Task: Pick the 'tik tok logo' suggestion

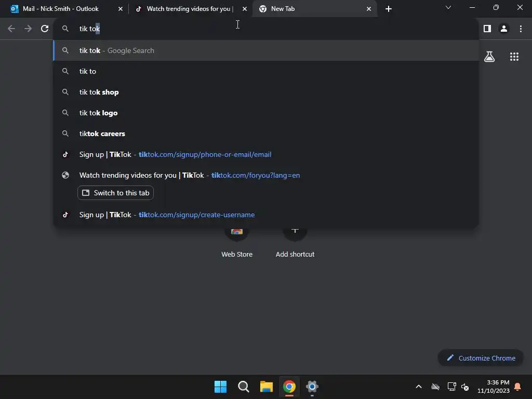Action: click(267, 113)
